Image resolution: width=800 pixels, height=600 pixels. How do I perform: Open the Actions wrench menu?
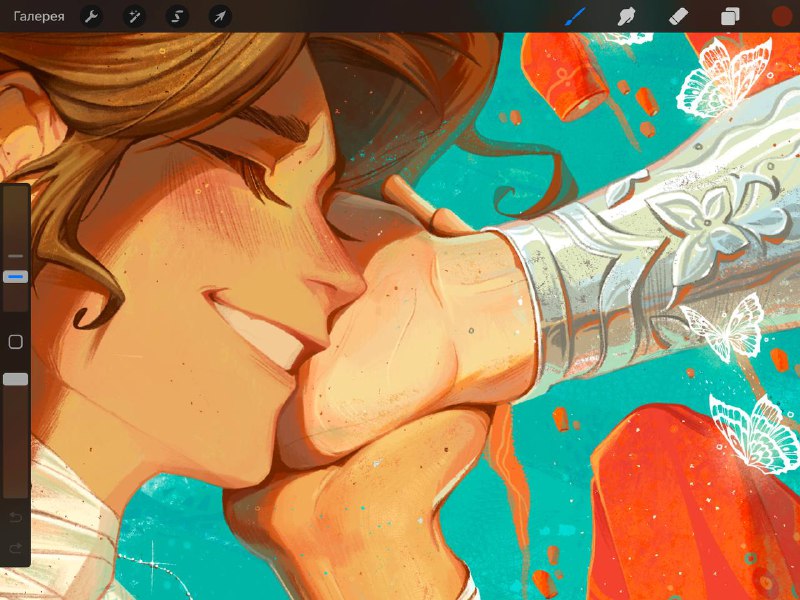(92, 17)
